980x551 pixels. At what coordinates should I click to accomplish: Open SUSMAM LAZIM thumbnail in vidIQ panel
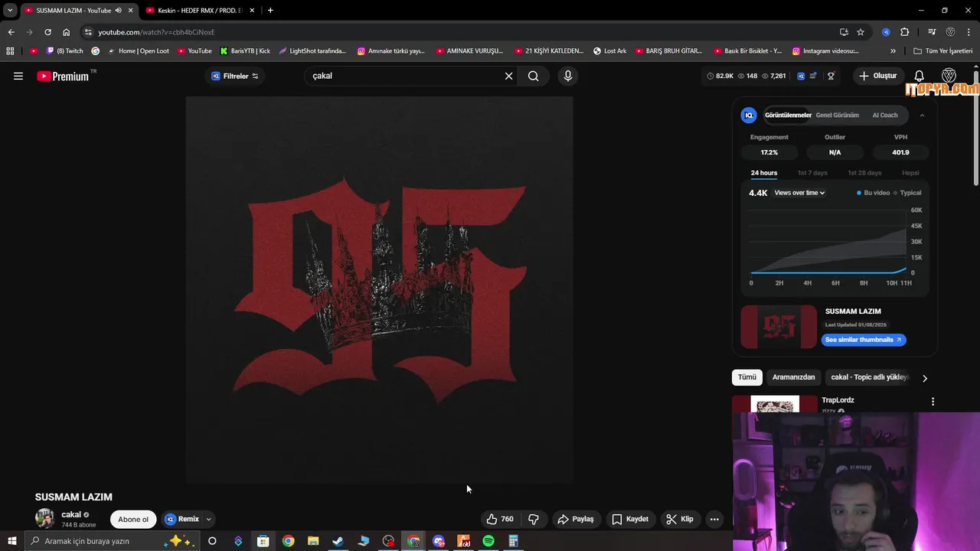[779, 327]
